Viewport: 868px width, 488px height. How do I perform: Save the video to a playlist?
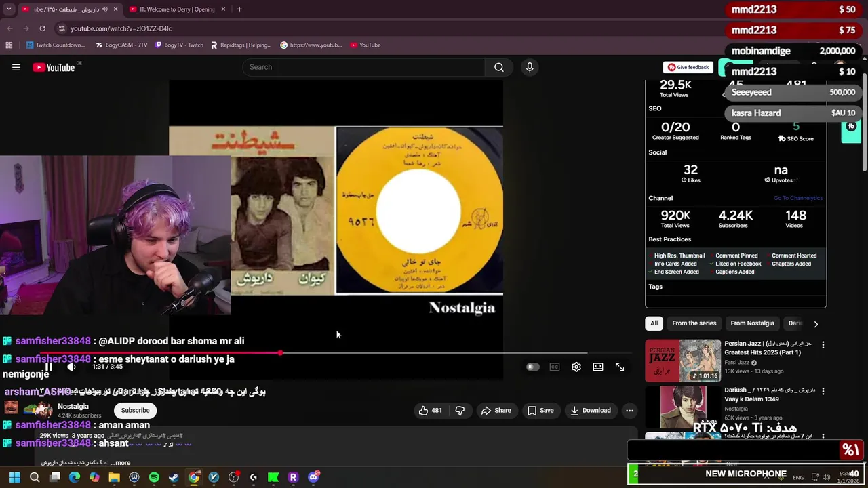tap(541, 410)
